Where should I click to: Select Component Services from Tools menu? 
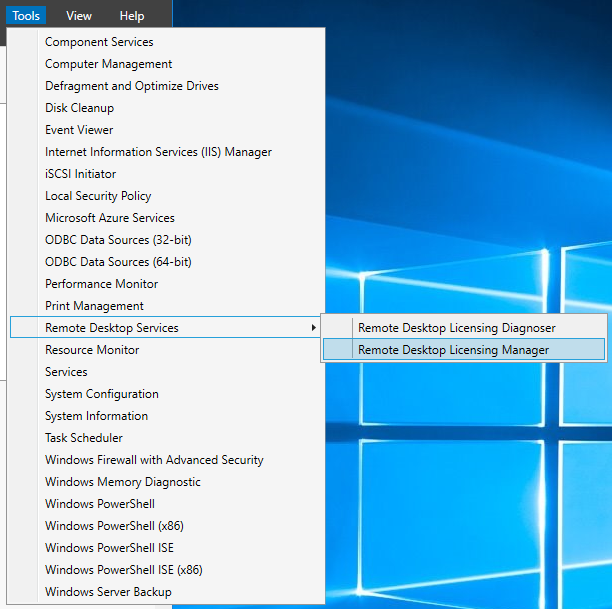tap(99, 42)
